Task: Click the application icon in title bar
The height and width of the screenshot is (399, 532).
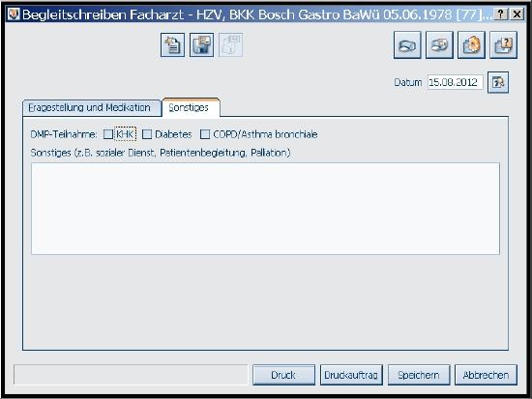Action: (x=14, y=14)
